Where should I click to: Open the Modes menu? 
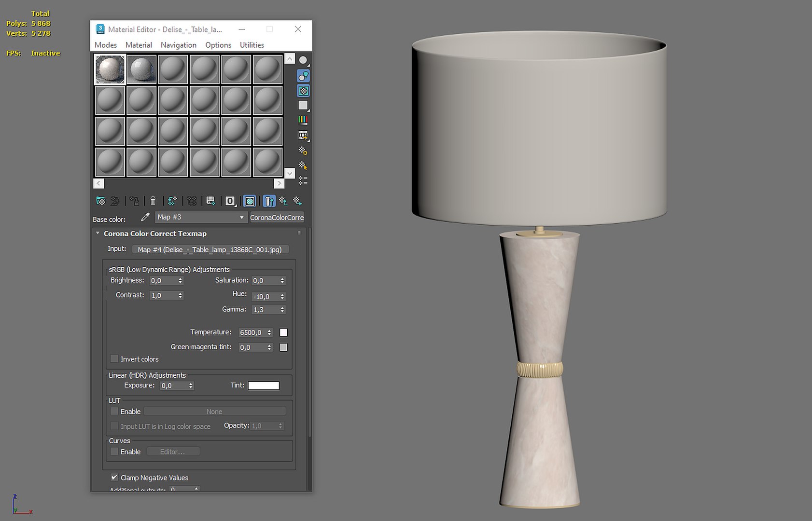pyautogui.click(x=106, y=45)
